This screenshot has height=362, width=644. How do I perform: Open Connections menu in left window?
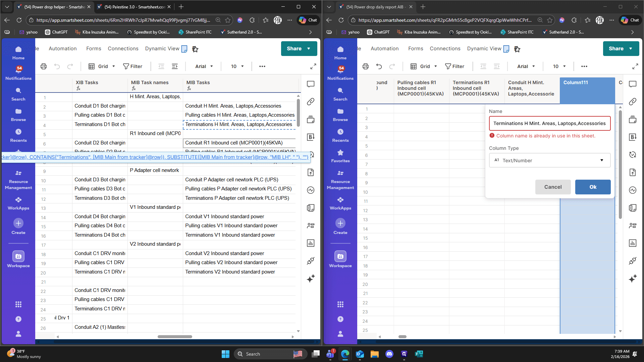pos(123,49)
